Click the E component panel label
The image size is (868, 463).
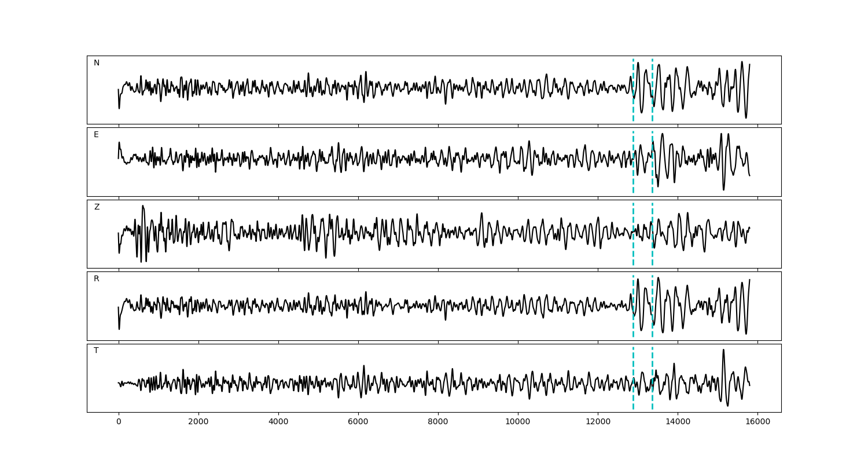pyautogui.click(x=96, y=135)
